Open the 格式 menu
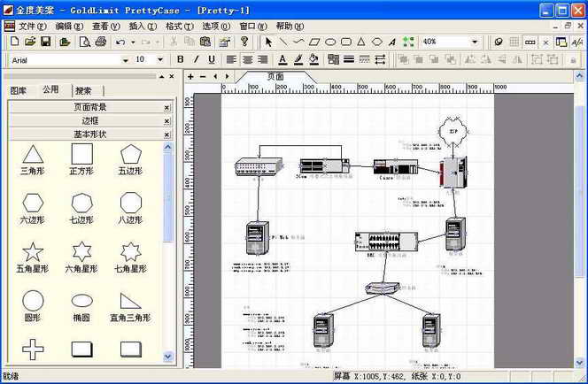Image resolution: width=588 pixels, height=384 pixels. point(179,27)
